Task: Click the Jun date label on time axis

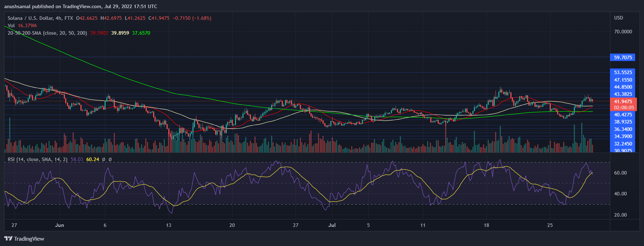Action: pos(60,225)
